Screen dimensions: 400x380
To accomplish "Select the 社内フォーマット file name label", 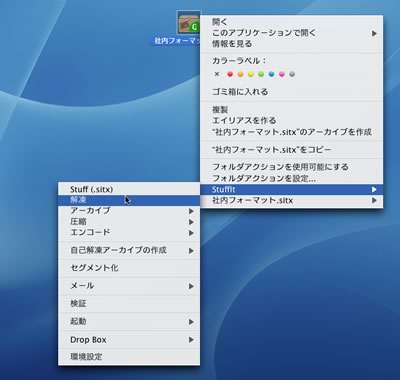I will tap(176, 41).
